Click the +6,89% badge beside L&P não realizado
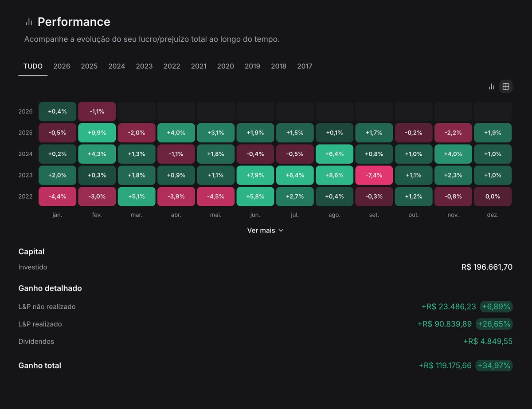Image resolution: width=532 pixels, height=409 pixels. click(496, 307)
